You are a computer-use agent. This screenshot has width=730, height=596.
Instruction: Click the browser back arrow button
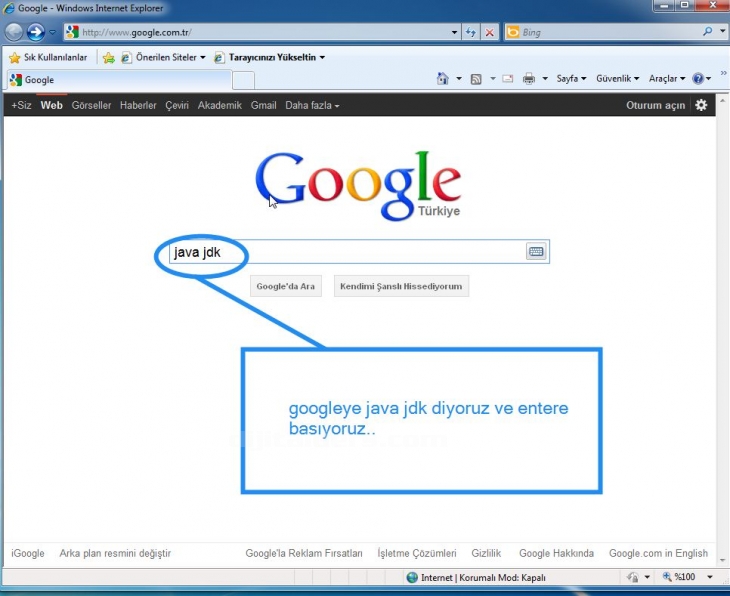[x=14, y=32]
